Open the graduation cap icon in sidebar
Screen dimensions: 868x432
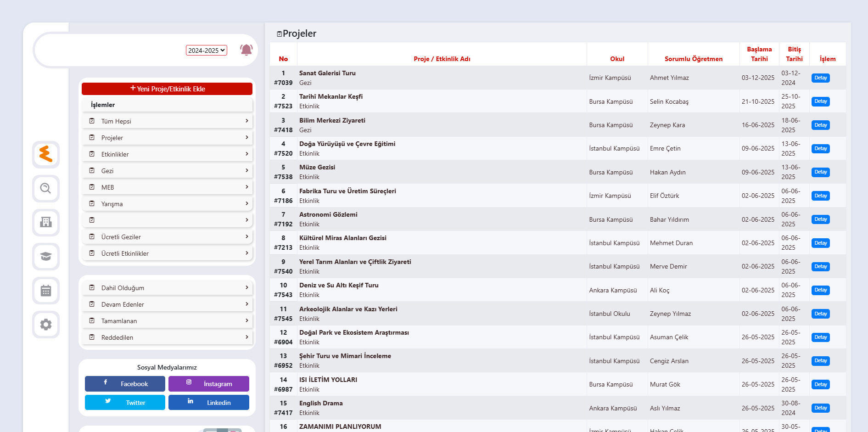pyautogui.click(x=46, y=256)
